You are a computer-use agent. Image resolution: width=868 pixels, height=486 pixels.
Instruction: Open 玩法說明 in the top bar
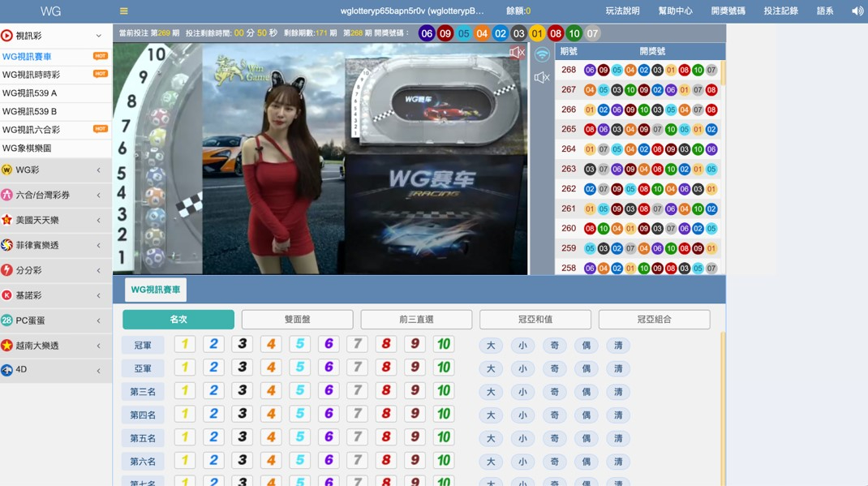(x=622, y=11)
